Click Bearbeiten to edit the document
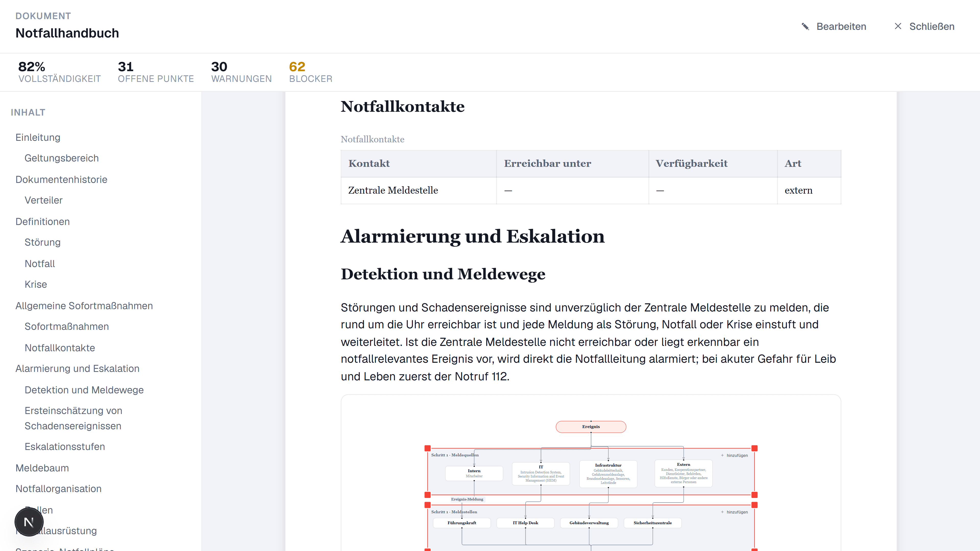 pos(834,27)
